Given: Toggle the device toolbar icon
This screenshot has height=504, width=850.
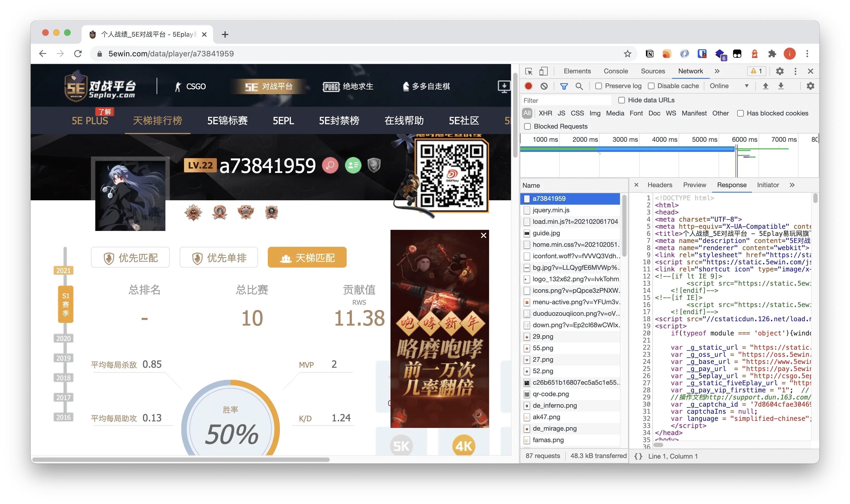Looking at the screenshot, I should 543,71.
